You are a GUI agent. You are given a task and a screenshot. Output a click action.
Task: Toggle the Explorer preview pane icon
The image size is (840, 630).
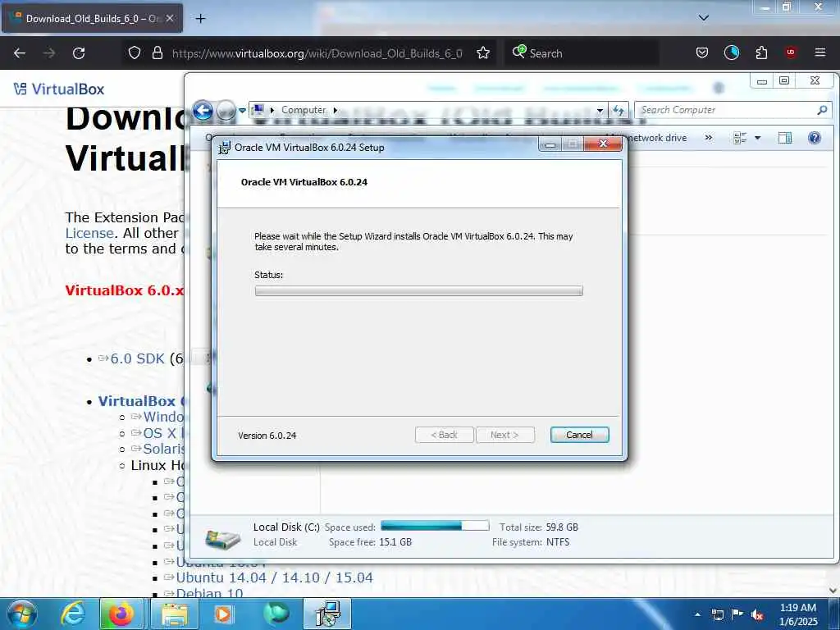pyautogui.click(x=784, y=138)
